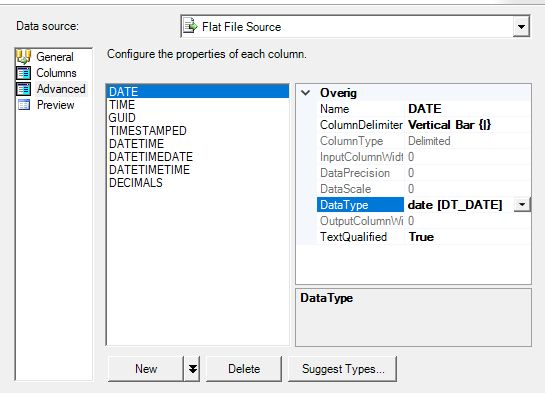Select the DATETIMETIME column
Image resolution: width=545 pixels, height=393 pixels.
click(197, 170)
